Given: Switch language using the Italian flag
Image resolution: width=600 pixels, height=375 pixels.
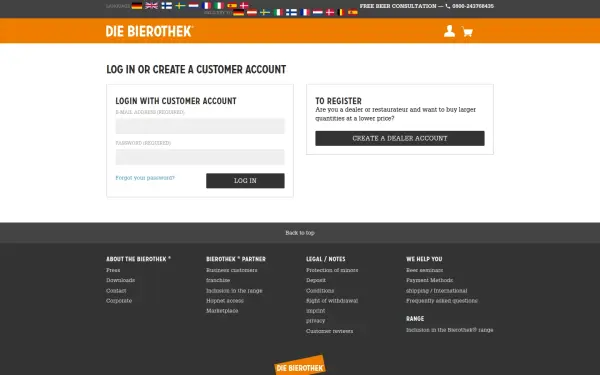Looking at the screenshot, I should tap(219, 6).
